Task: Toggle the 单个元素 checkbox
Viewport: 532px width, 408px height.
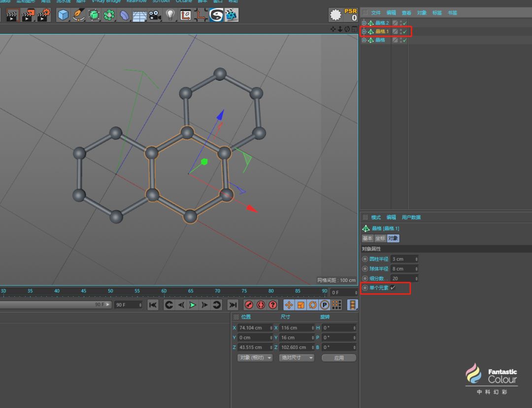Action: pos(393,288)
